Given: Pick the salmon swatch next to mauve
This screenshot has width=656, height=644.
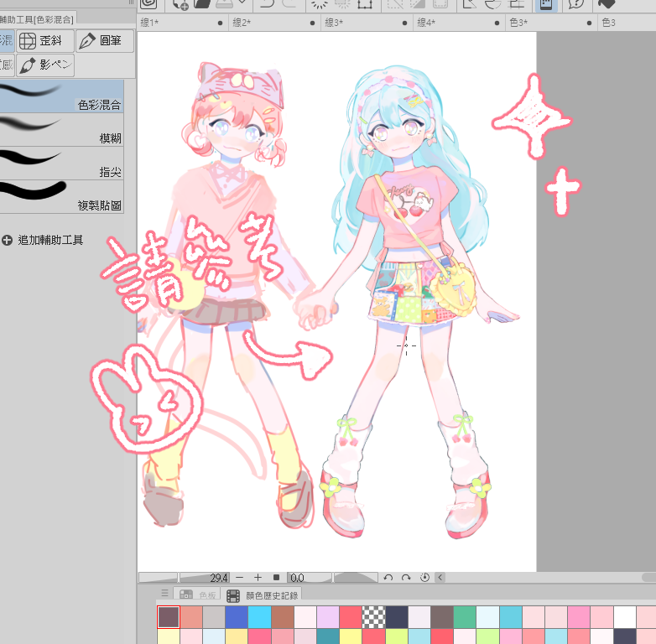Looking at the screenshot, I should click(x=191, y=617).
